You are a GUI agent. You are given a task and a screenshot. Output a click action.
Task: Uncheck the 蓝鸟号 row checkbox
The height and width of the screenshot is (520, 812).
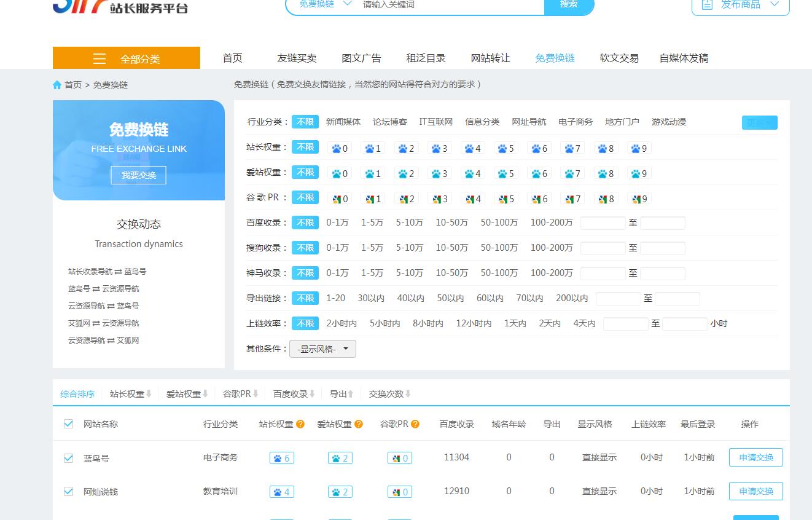coord(69,458)
